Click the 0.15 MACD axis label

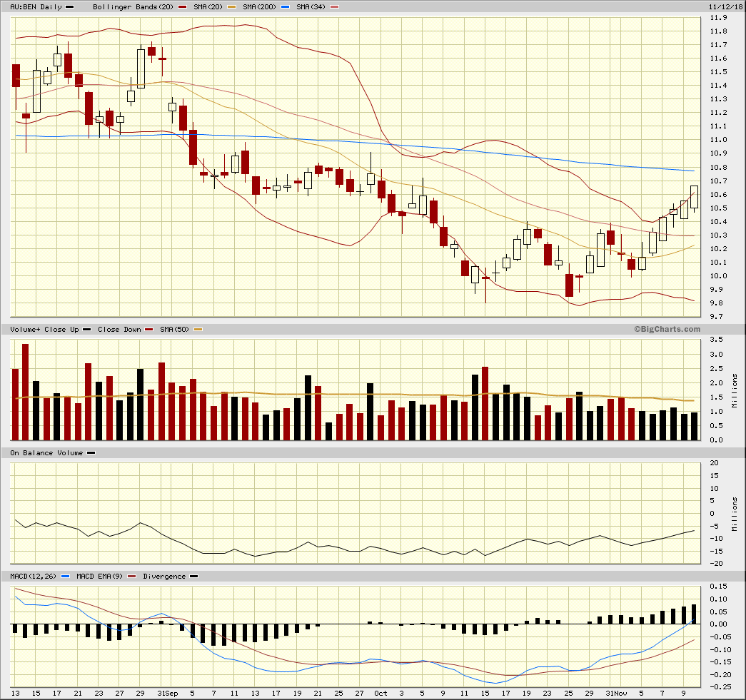(718, 587)
